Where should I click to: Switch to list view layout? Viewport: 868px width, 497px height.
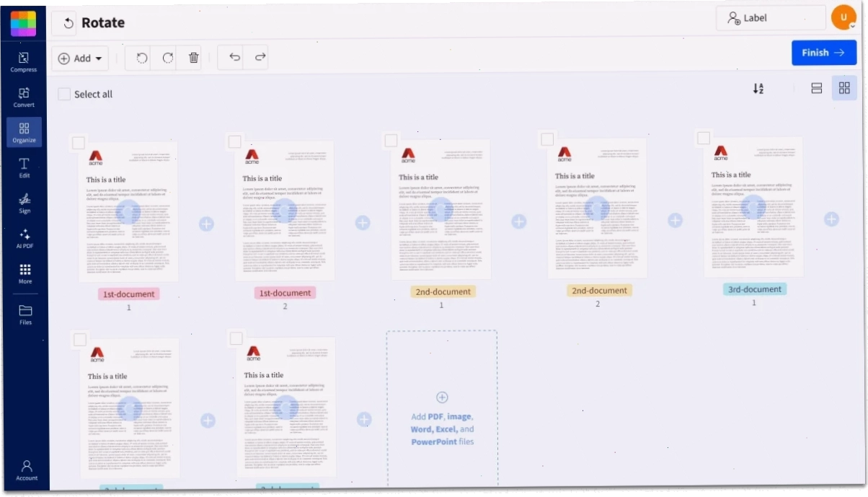[x=817, y=88]
